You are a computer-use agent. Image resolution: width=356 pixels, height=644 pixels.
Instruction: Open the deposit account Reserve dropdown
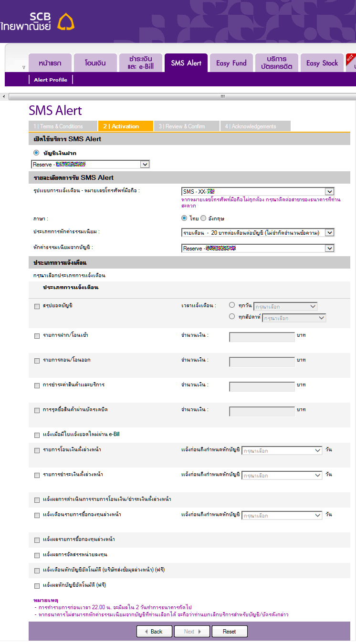point(91,164)
